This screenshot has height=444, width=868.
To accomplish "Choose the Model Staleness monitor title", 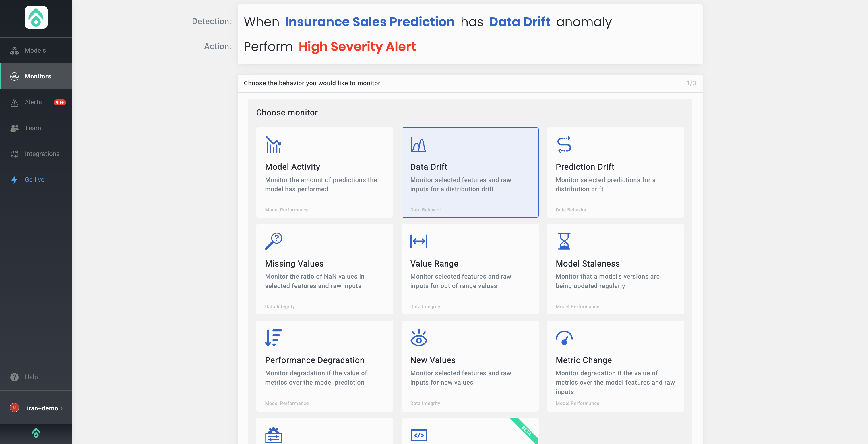I will [587, 264].
